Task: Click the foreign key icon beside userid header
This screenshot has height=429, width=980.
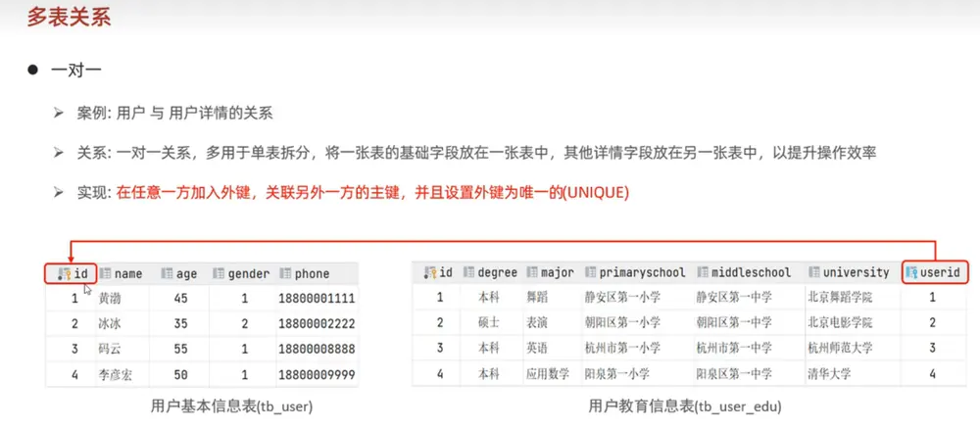Action: (911, 272)
